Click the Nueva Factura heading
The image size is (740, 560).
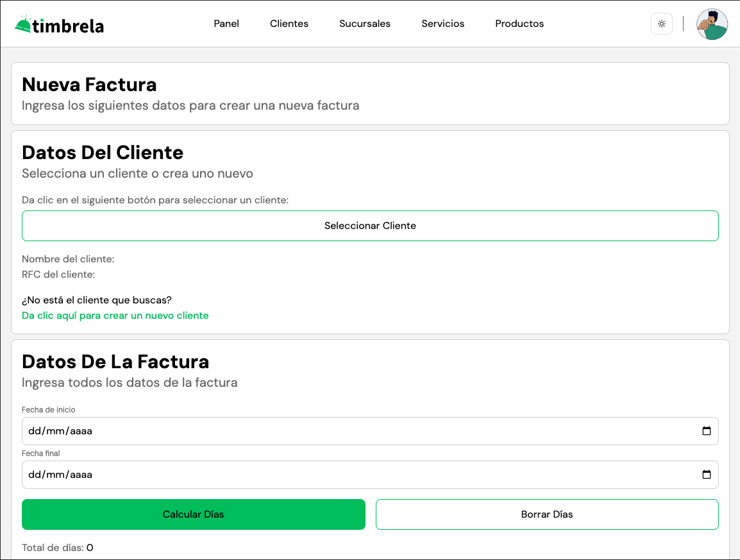pyautogui.click(x=89, y=85)
